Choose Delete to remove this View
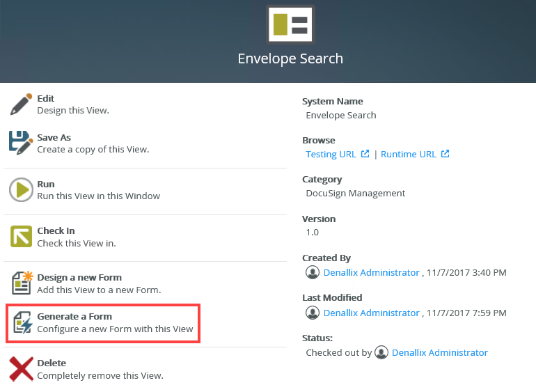The image size is (536, 392). [52, 363]
